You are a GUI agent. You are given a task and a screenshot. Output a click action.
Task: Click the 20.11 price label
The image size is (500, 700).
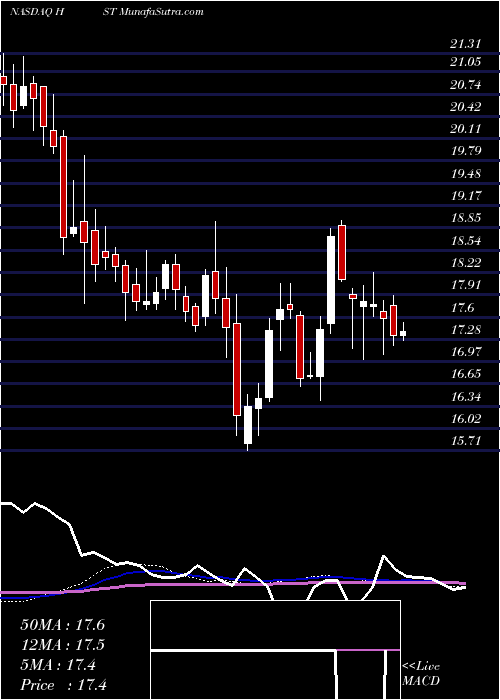tap(465, 129)
